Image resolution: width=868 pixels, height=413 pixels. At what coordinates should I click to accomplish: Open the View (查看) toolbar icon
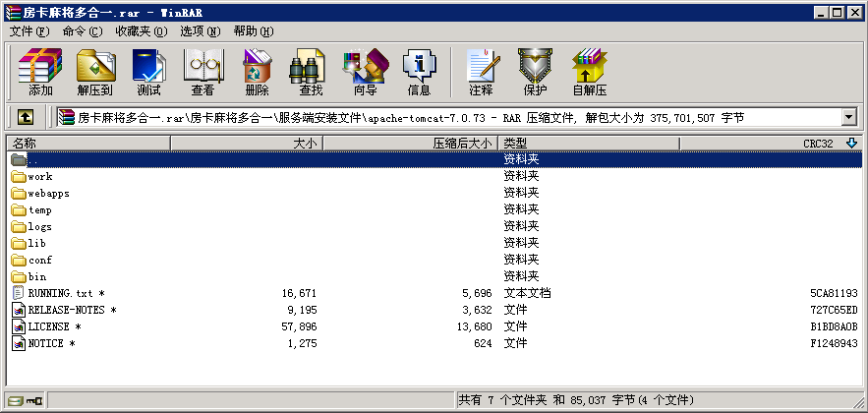coord(203,72)
